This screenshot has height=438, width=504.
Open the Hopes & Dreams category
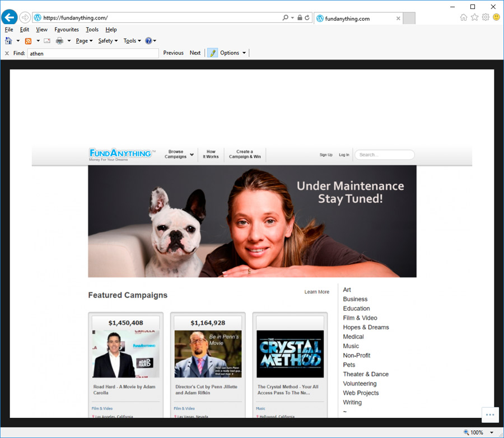coord(366,327)
